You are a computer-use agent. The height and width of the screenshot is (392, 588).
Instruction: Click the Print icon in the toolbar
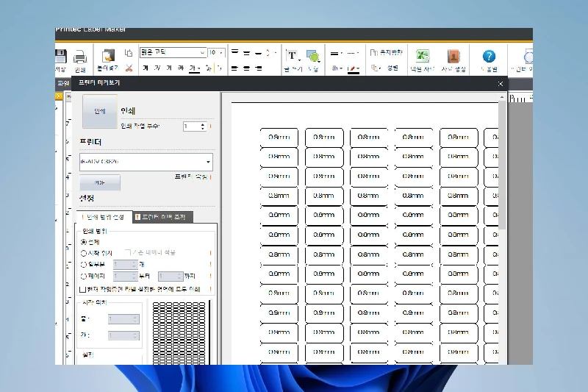[80, 57]
